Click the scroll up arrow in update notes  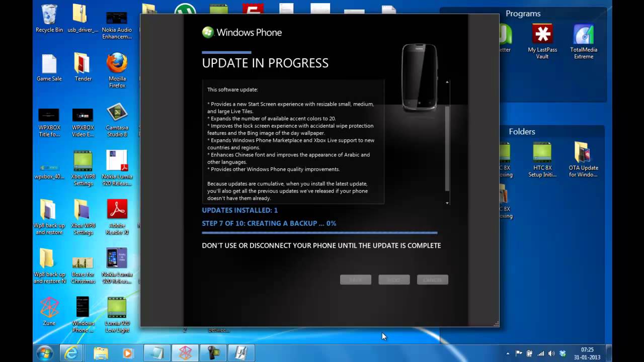[x=447, y=82]
